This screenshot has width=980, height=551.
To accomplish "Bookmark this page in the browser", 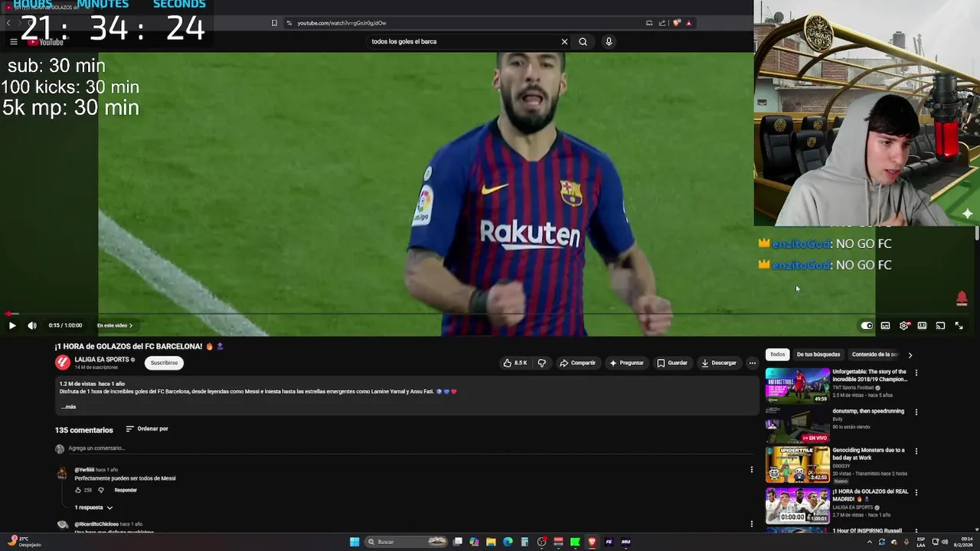I will (x=274, y=23).
